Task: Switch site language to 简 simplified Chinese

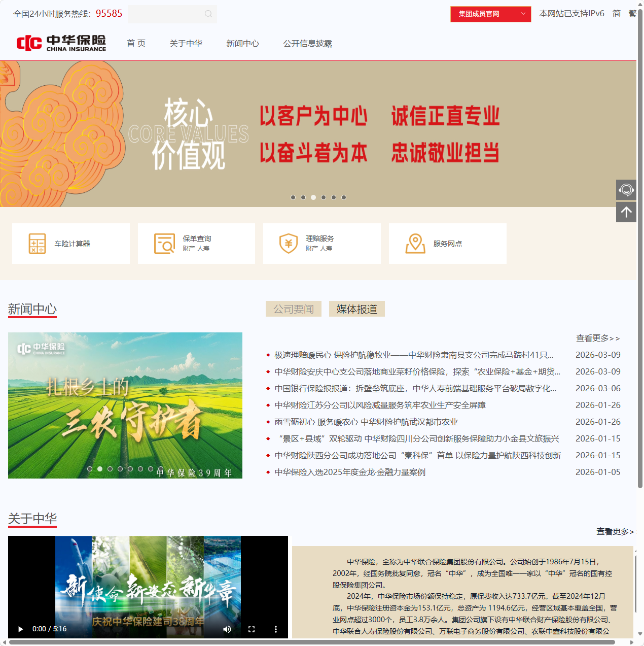Action: 617,14
